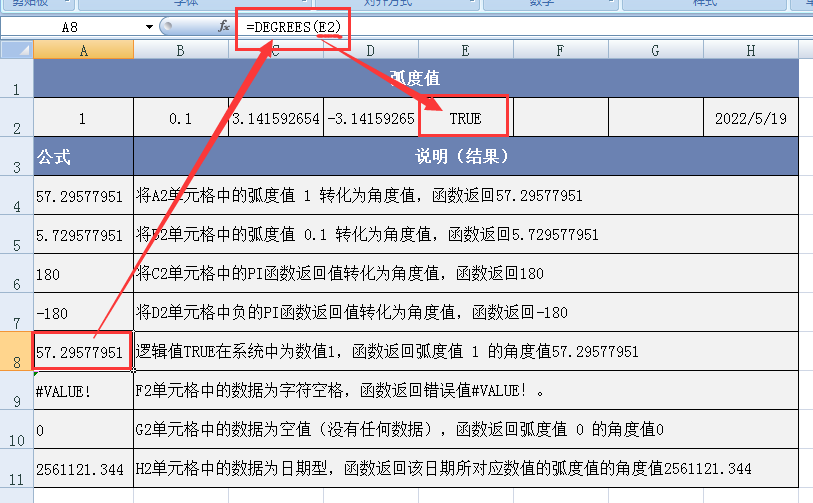Image resolution: width=813 pixels, height=503 pixels.
Task: Open the Name Box dropdown arrow
Action: pos(149,26)
